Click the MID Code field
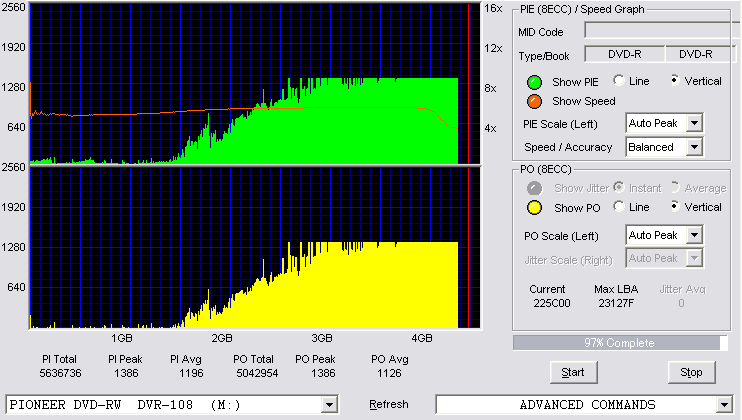Viewport: 742px width, 420px height. pyautogui.click(x=661, y=31)
